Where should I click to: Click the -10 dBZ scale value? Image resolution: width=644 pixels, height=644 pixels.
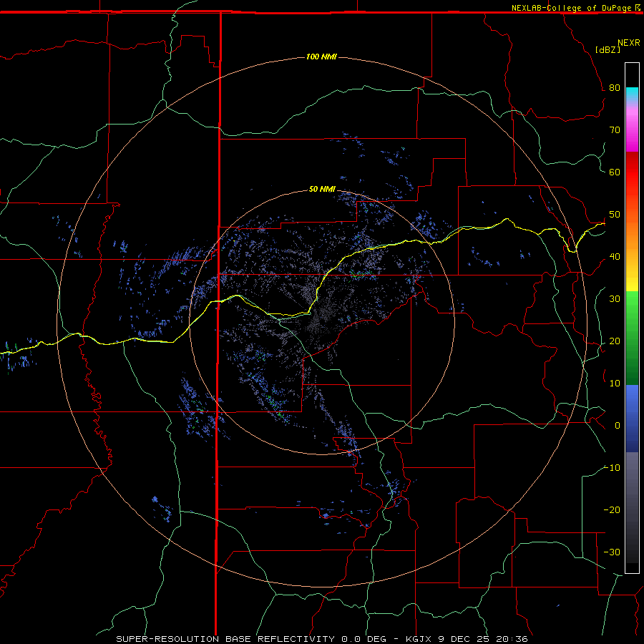[x=612, y=468]
